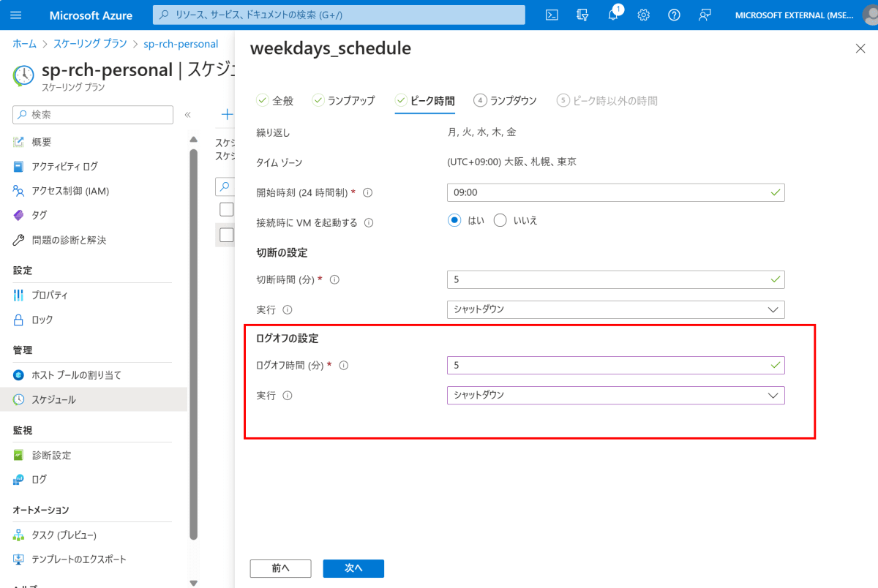Click the info icon next to 接続時に VM を起動する
Screen dimensions: 878x588
click(369, 222)
